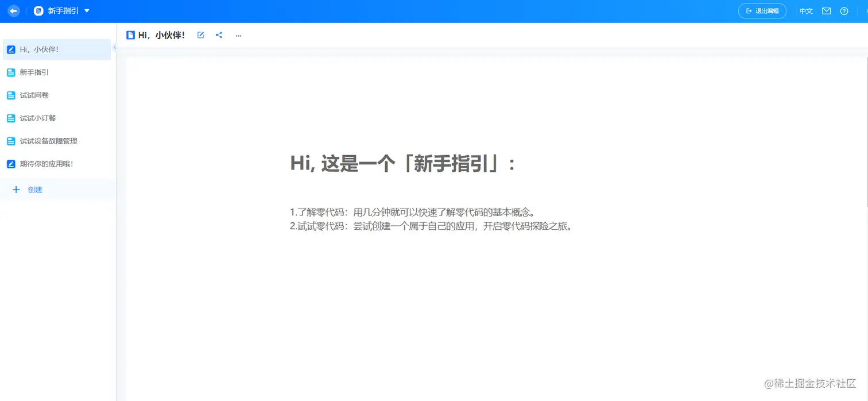868x401 pixels.
Task: Click the '退出编辑' button
Action: (762, 10)
